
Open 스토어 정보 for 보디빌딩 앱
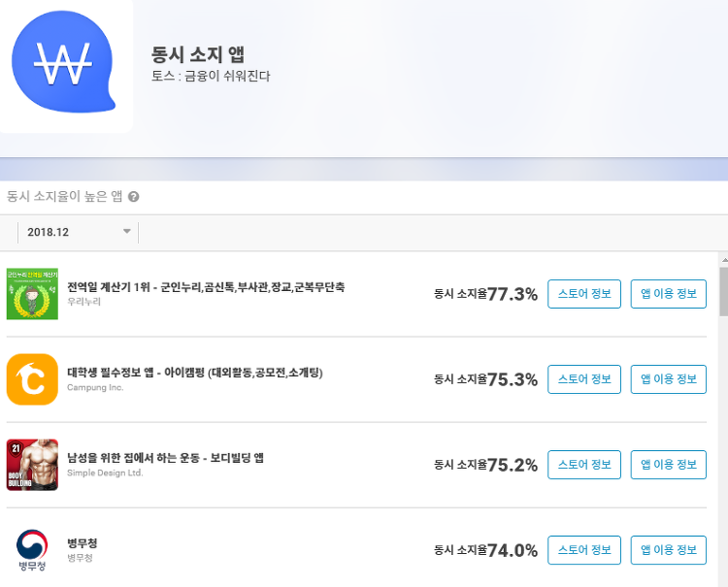pos(584,465)
